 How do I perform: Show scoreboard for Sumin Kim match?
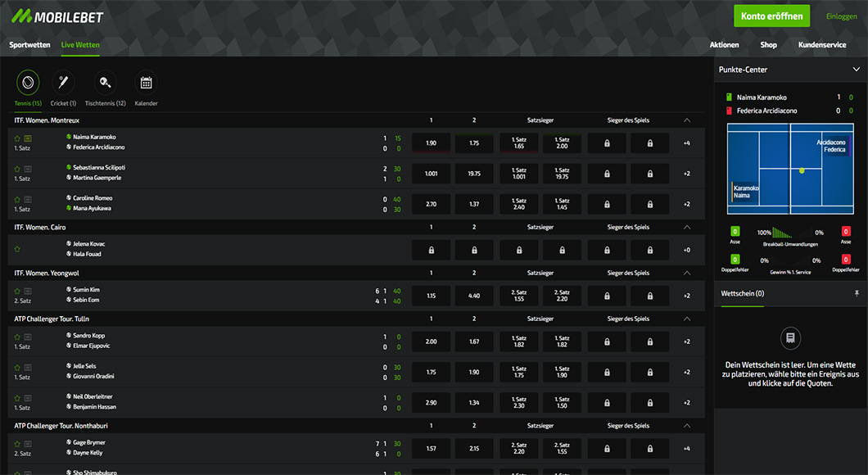28,292
